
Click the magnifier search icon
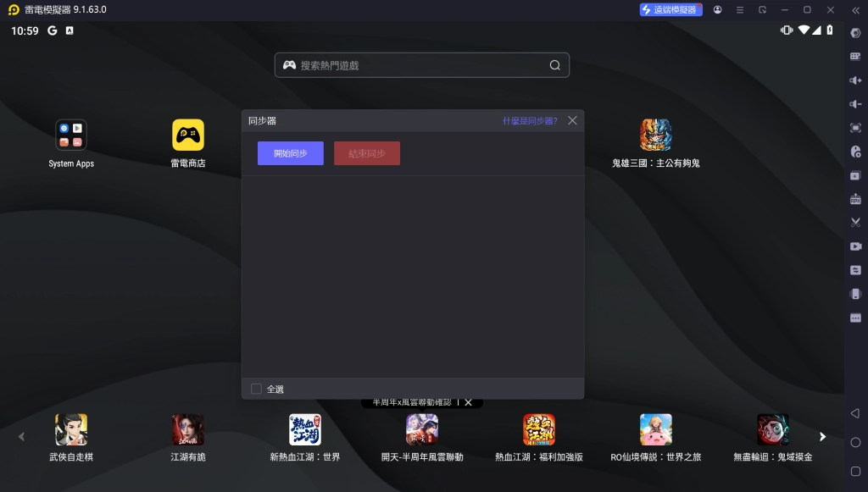pyautogui.click(x=554, y=65)
